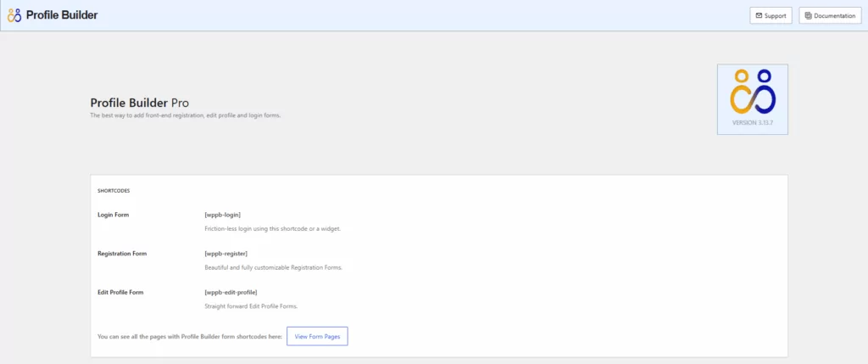The image size is (868, 364).
Task: Click 'You can see all the pages' text
Action: (190, 336)
